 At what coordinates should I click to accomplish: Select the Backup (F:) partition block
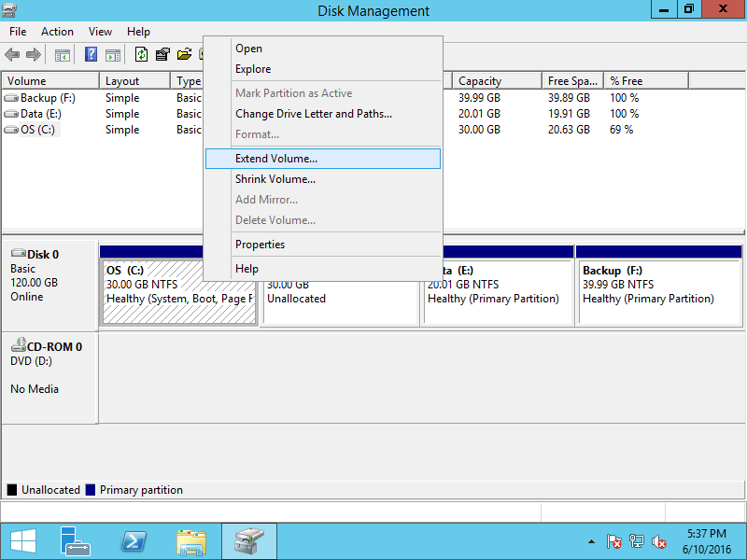pos(659,292)
